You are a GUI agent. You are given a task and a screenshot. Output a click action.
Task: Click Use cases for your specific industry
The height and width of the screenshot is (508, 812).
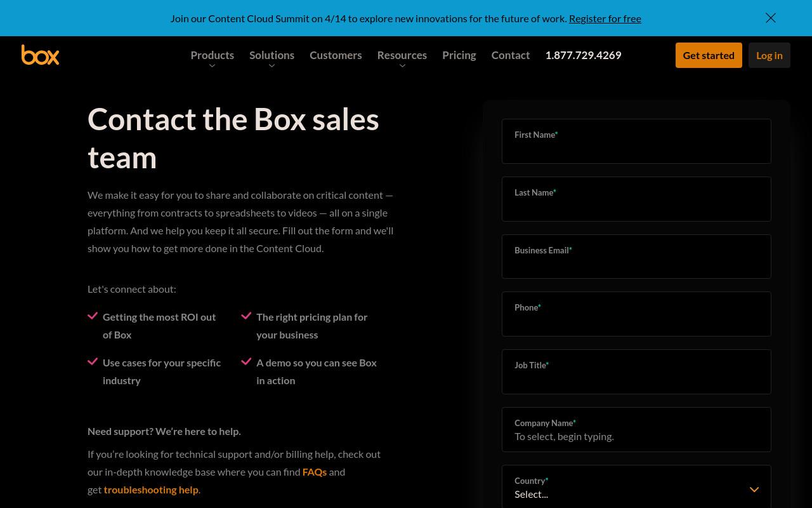[x=162, y=371]
